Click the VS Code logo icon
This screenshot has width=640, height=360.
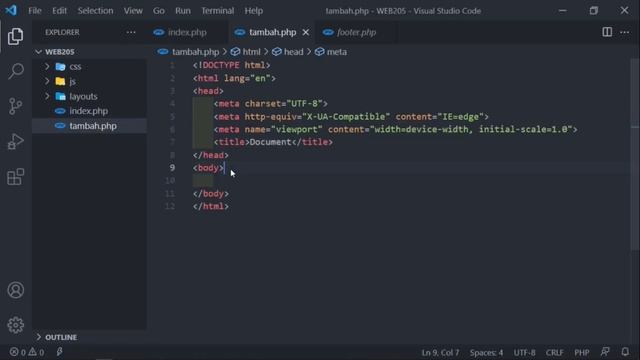pyautogui.click(x=11, y=10)
